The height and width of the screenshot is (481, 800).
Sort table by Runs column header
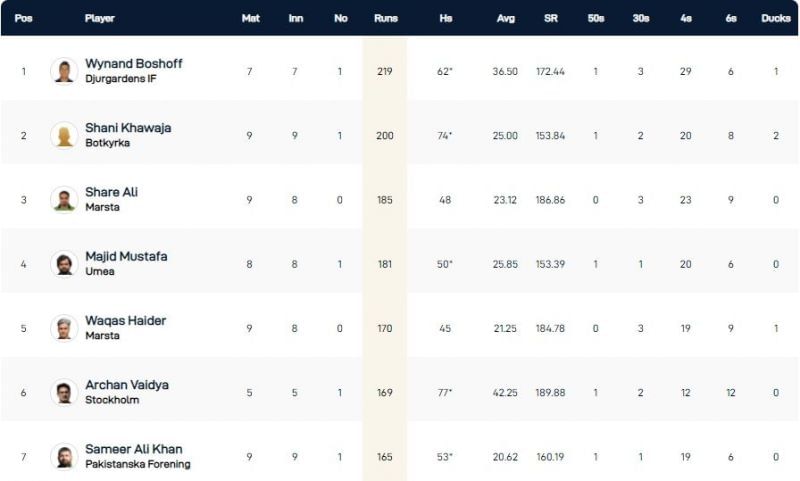click(x=385, y=18)
